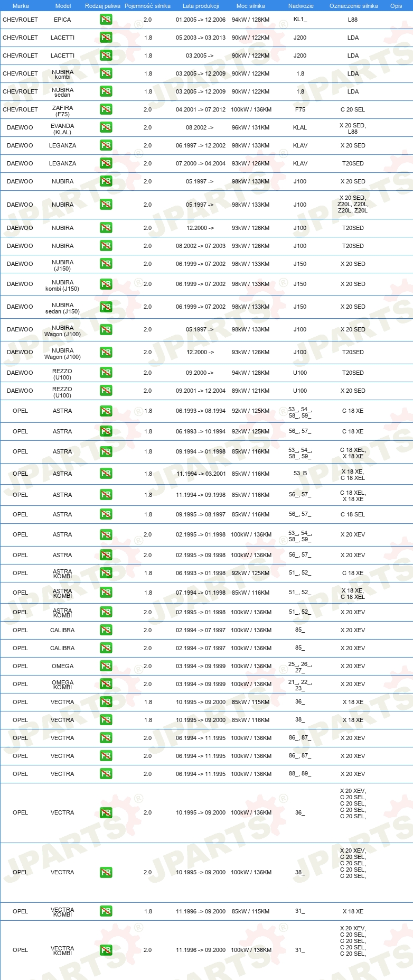413x980 pixels.
Task: Click the Moc silnika column header
Action: [251, 6]
